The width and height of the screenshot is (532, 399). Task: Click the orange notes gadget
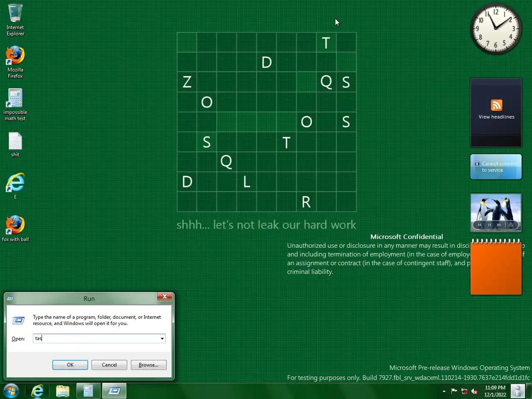click(x=496, y=267)
